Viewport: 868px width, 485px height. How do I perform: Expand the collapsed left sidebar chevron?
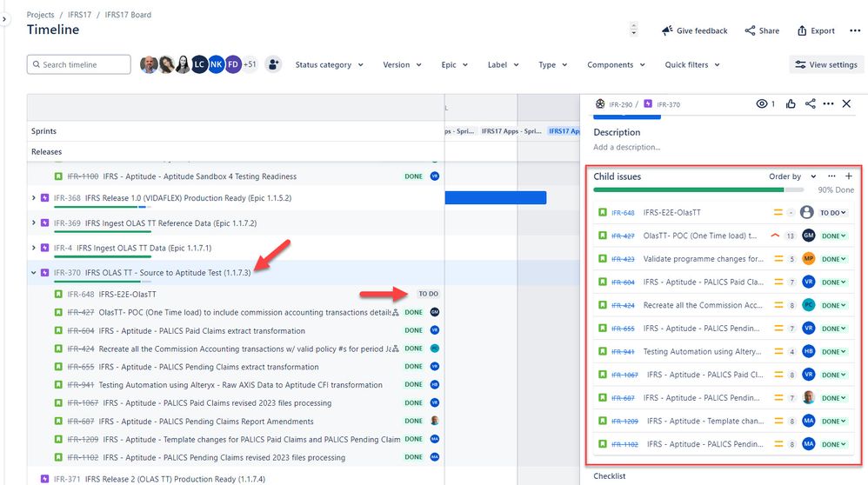pos(3,19)
